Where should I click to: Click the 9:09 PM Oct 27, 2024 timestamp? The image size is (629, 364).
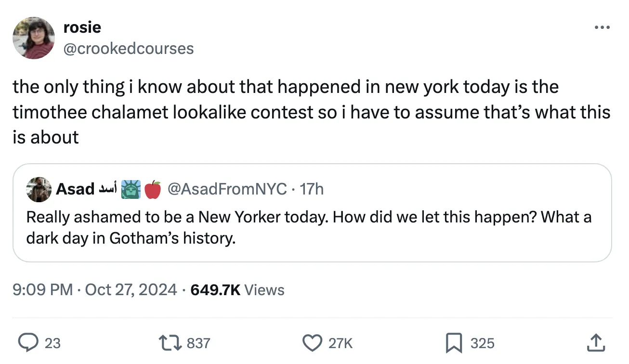94,290
